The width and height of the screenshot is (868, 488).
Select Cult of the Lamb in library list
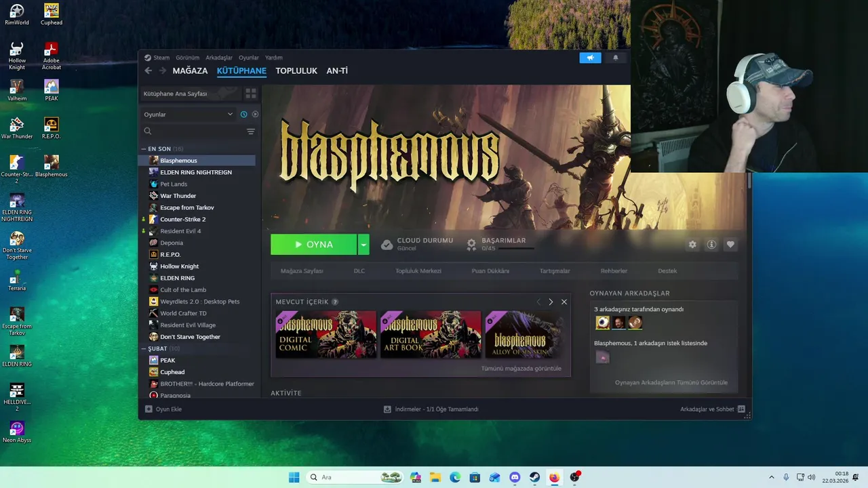click(197, 290)
